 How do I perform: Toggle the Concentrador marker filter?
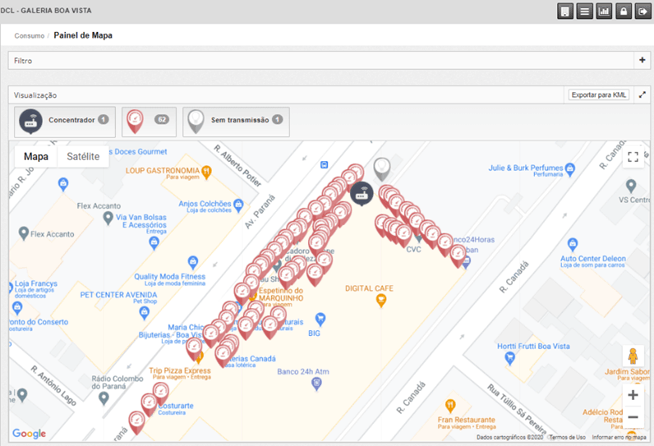pyautogui.click(x=64, y=120)
